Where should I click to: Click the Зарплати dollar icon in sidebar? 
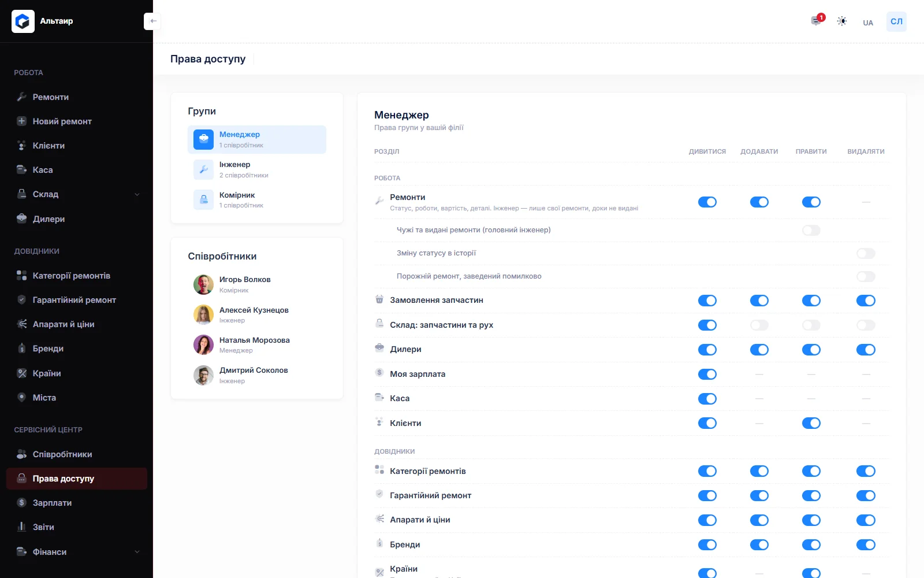22,503
